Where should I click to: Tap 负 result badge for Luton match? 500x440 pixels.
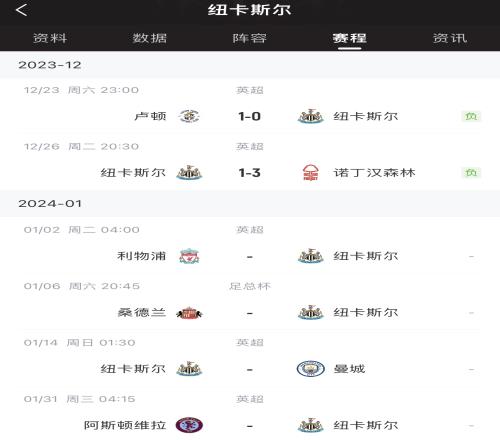tap(471, 116)
